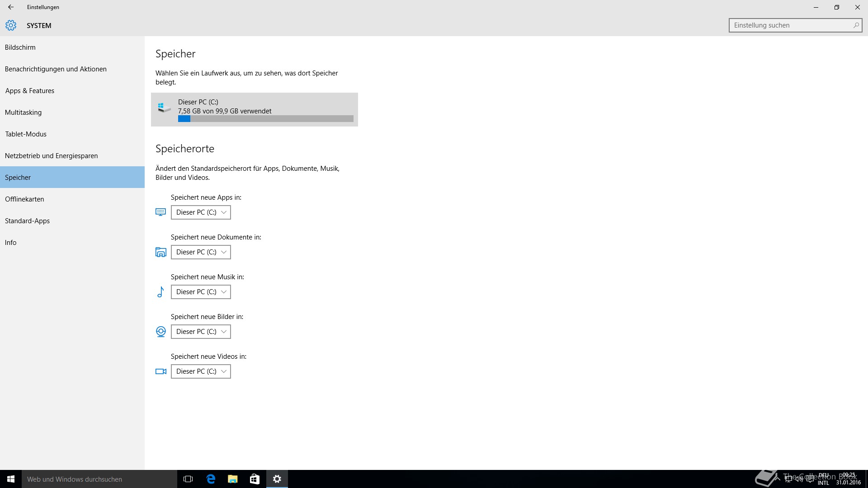The image size is (868, 488).
Task: Open dropdown for new Apps location
Action: (201, 212)
